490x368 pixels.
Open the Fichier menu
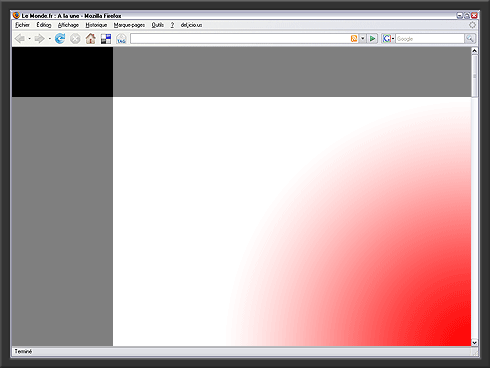22,25
